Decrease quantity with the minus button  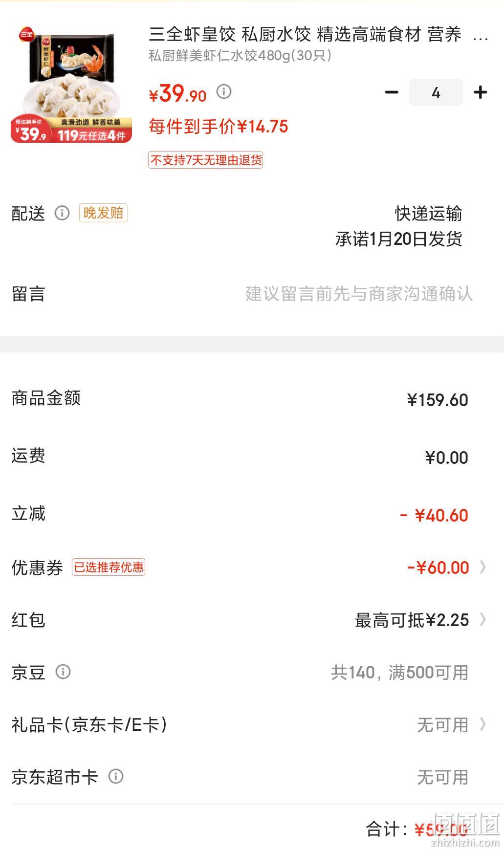392,92
